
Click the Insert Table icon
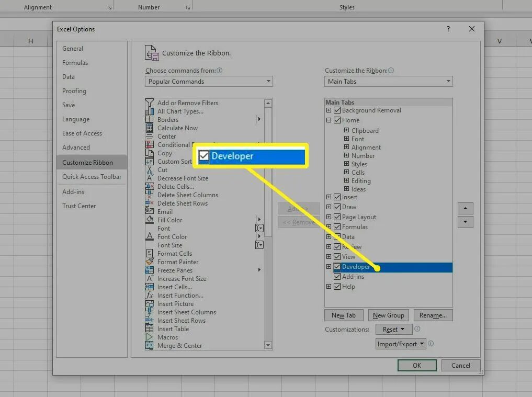click(149, 329)
